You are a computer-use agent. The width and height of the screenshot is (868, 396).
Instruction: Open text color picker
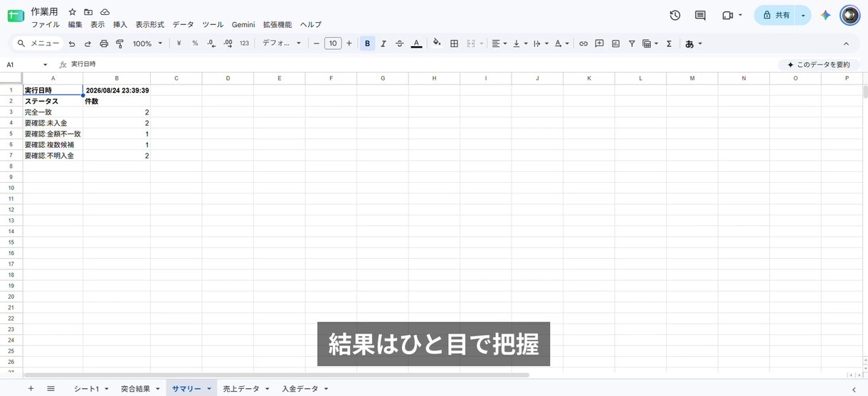(416, 43)
